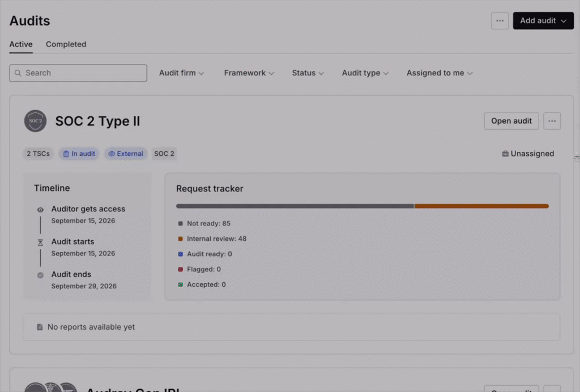The image size is (580, 392).
Task: Open the more options menu beside Add audit
Action: [x=500, y=21]
